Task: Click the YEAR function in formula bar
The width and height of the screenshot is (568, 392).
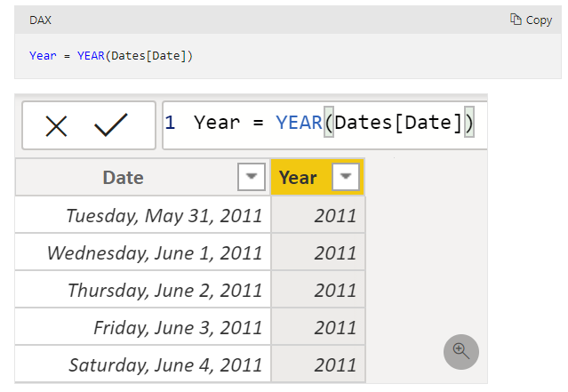Action: [299, 123]
